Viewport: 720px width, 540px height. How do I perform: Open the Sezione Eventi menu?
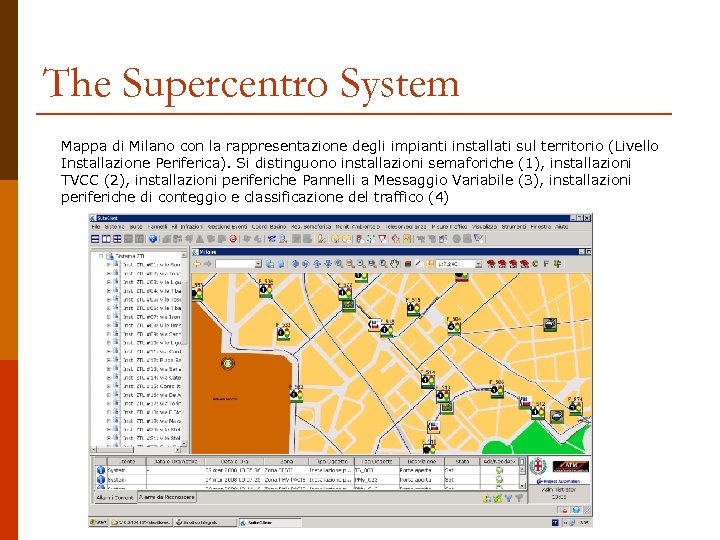tap(227, 227)
